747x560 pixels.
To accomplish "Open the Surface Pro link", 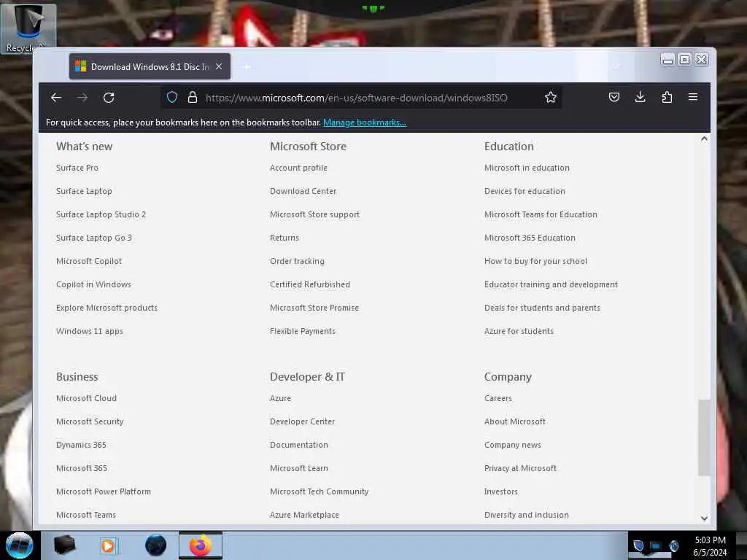I will tap(77, 168).
